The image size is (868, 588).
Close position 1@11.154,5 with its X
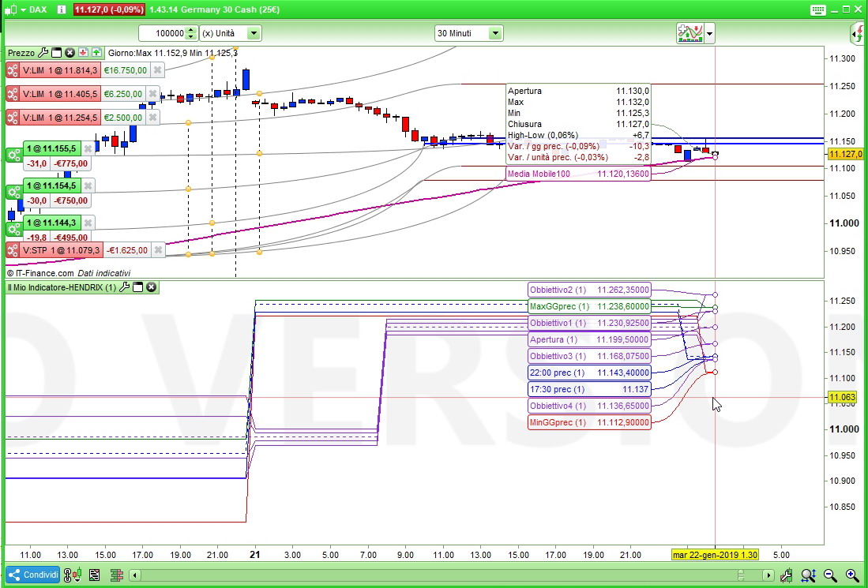[x=88, y=185]
